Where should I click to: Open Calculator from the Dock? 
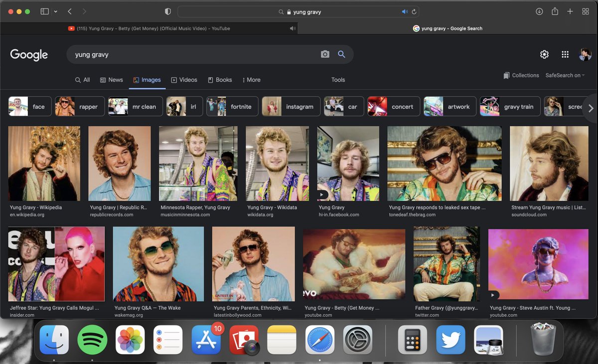[413, 340]
